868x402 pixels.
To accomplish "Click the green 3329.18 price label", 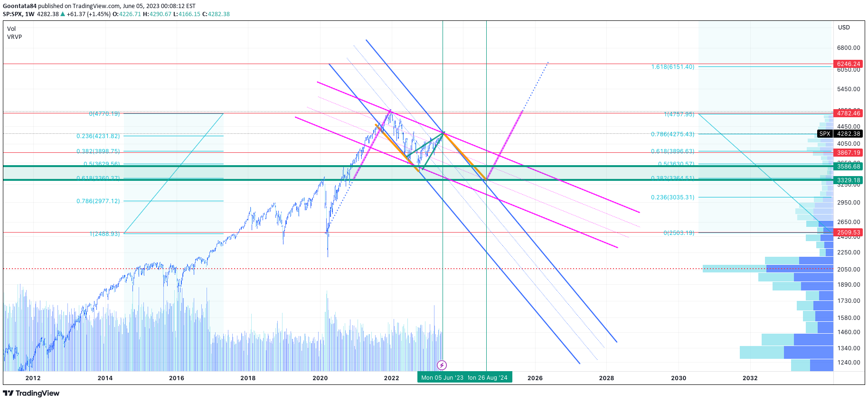I will 848,180.
